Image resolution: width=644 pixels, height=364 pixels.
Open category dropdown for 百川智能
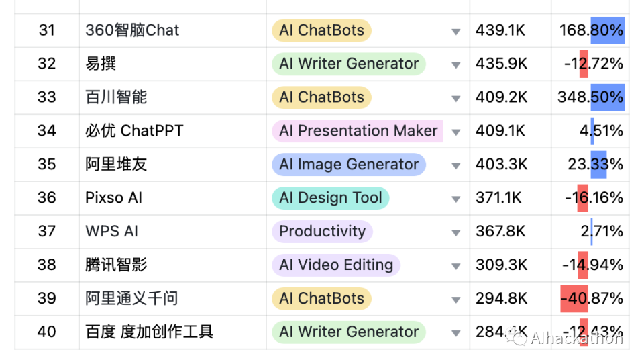point(456,99)
